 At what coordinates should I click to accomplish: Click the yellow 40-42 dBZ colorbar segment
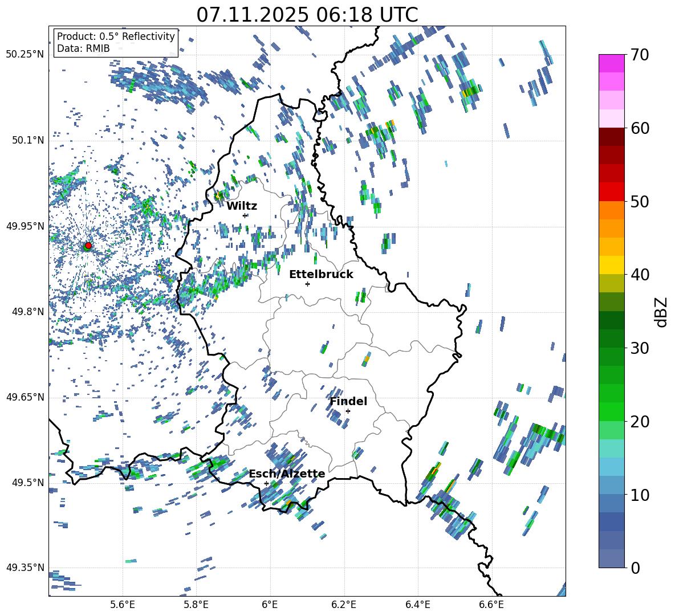pos(611,265)
